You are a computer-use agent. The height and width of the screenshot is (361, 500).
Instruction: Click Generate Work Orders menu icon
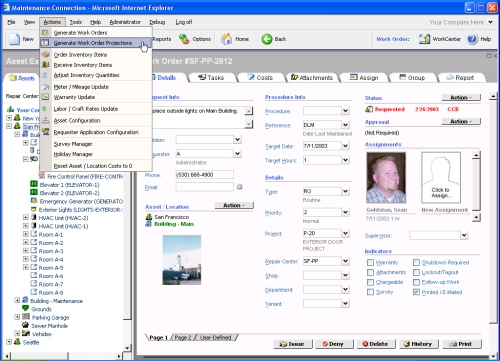pos(46,33)
